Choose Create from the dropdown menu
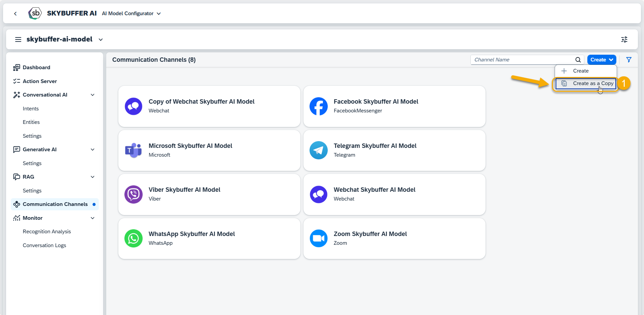Viewport: 644px width, 315px height. (586, 71)
